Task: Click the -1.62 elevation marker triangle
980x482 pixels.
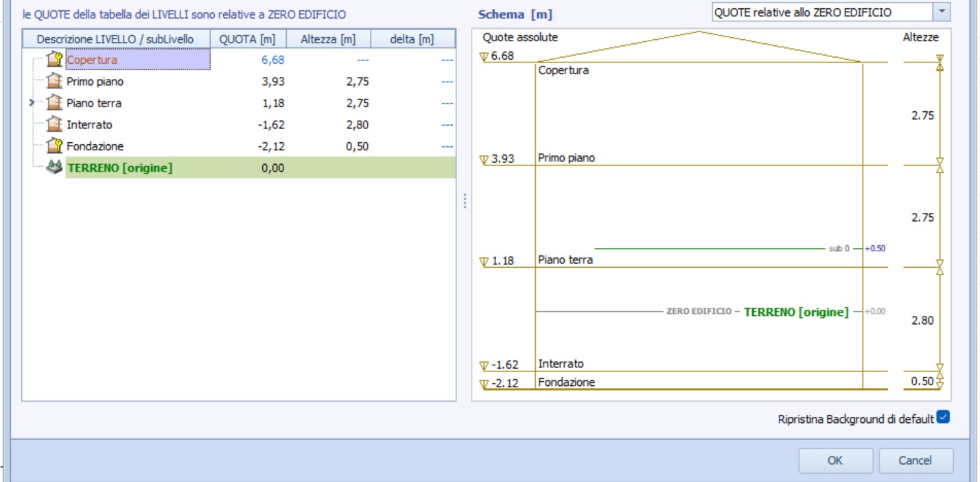Action: (485, 365)
